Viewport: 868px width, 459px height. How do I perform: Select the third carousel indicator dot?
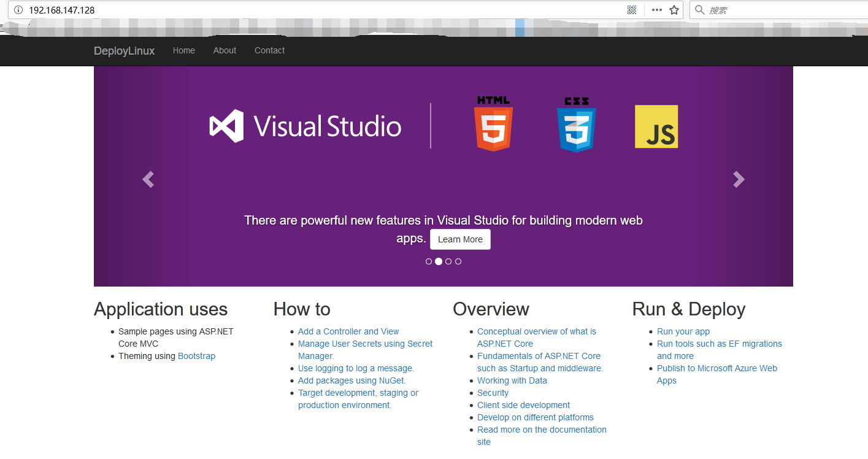coord(448,261)
